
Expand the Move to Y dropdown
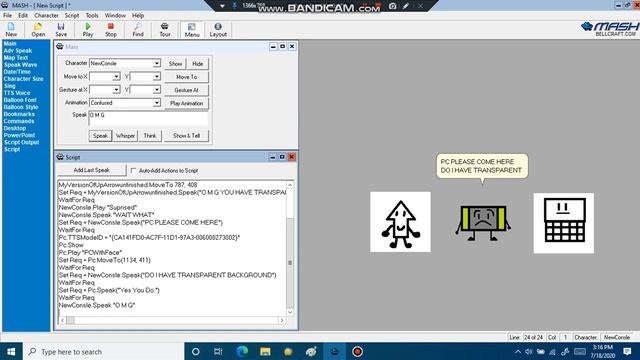pos(157,77)
